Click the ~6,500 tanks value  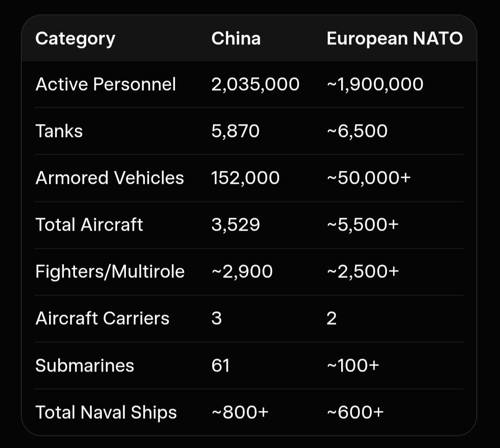click(x=357, y=132)
